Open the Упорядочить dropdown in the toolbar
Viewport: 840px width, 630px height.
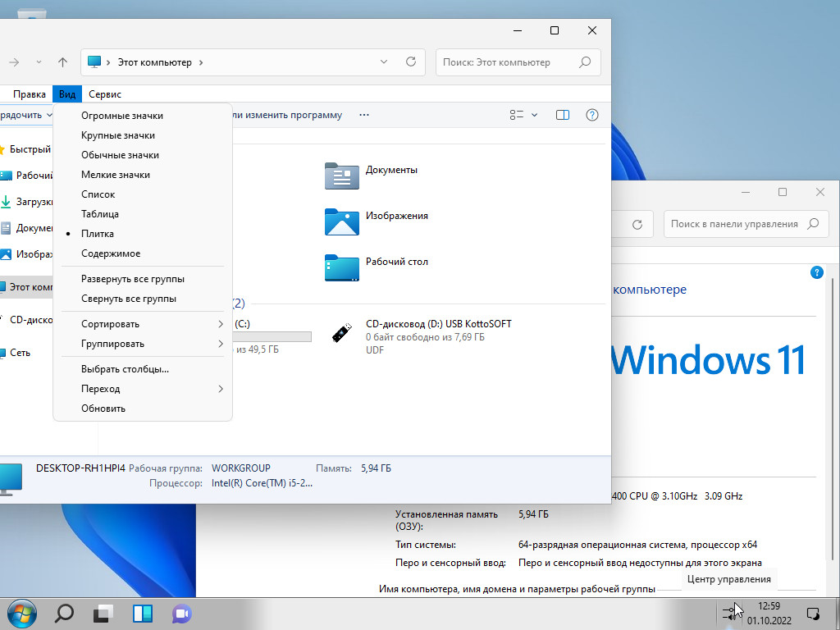(26, 115)
